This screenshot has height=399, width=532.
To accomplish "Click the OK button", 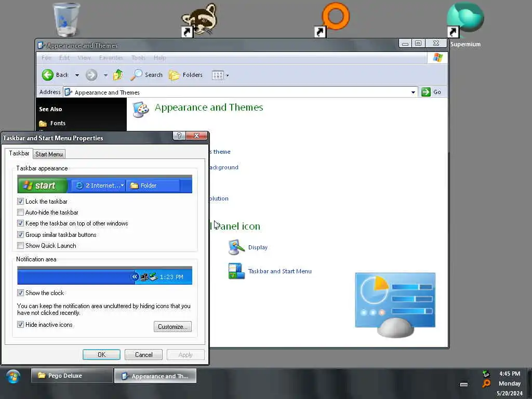I will (101, 354).
